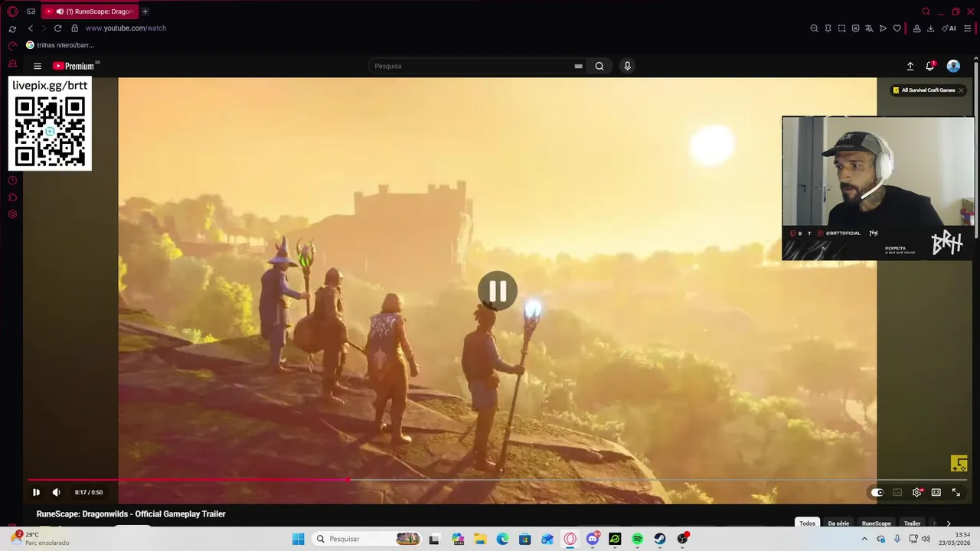Click the pause button in player controls
Viewport: 980px width, 551px height.
point(36,492)
